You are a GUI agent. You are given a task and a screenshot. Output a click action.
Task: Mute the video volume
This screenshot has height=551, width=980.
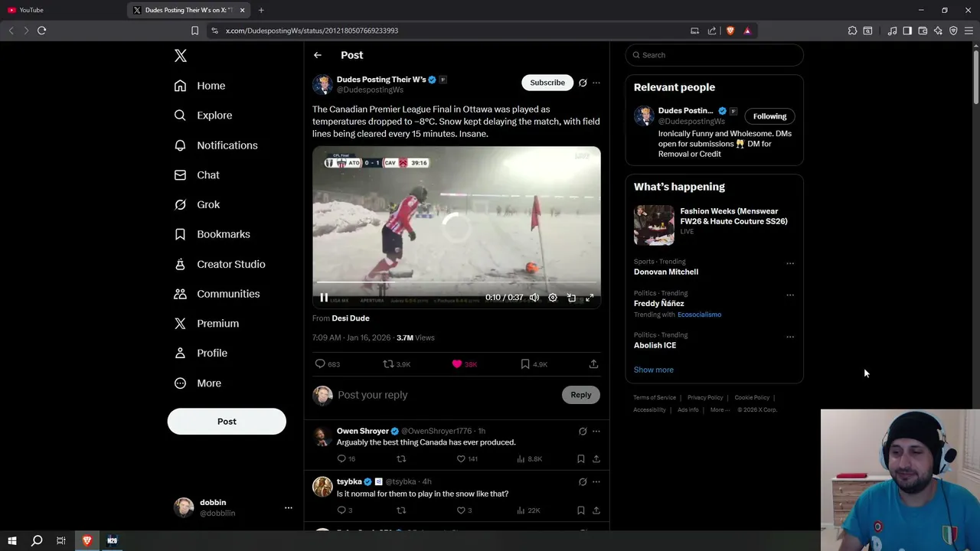pyautogui.click(x=534, y=298)
